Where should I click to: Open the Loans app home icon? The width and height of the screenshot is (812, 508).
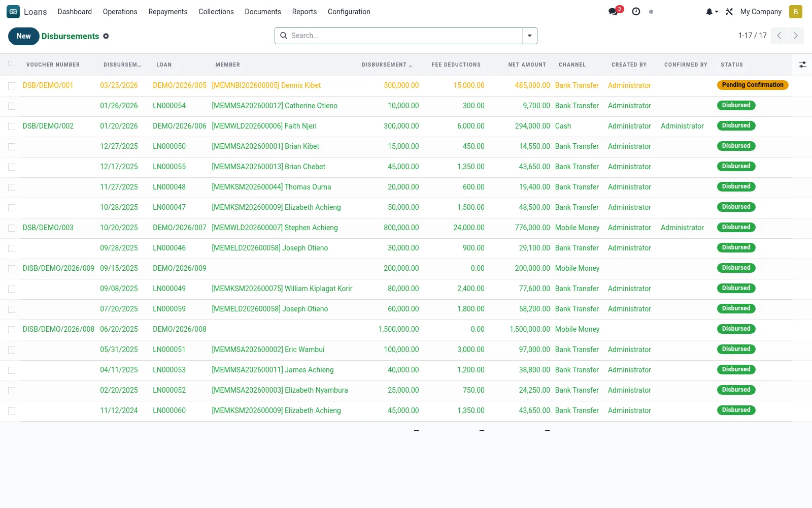13,12
